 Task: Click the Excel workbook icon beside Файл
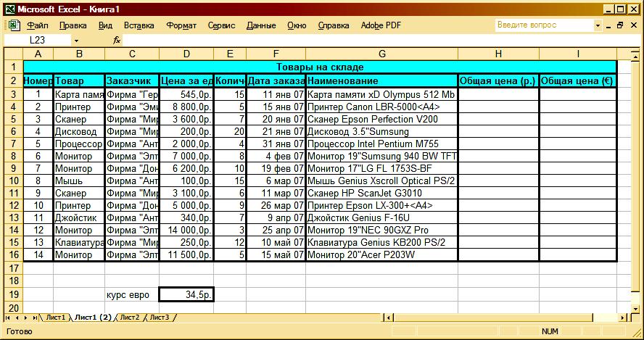[14, 25]
